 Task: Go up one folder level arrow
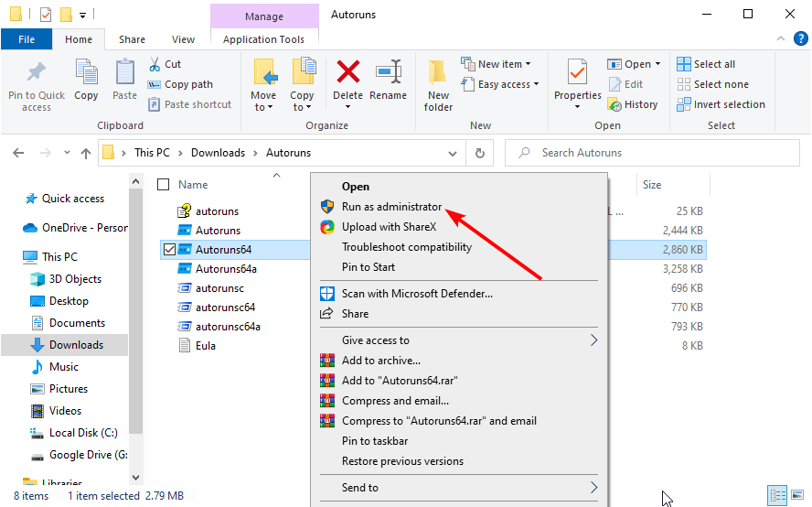click(x=86, y=153)
